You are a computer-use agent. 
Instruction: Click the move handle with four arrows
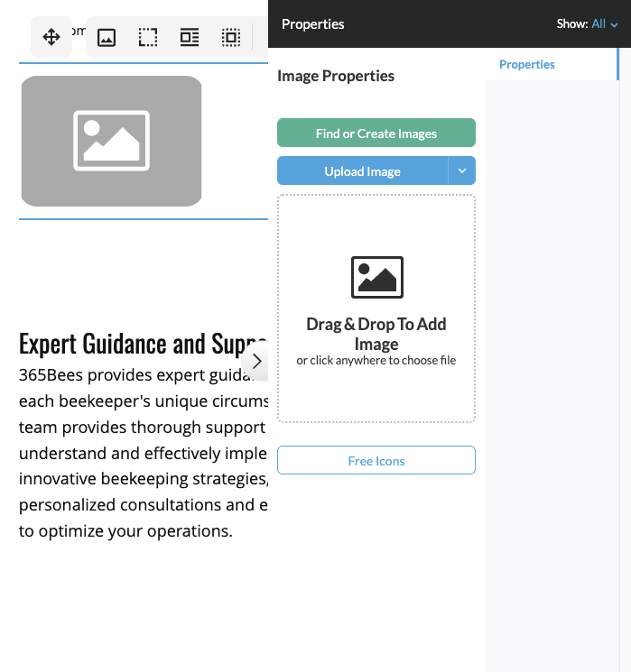click(x=51, y=37)
